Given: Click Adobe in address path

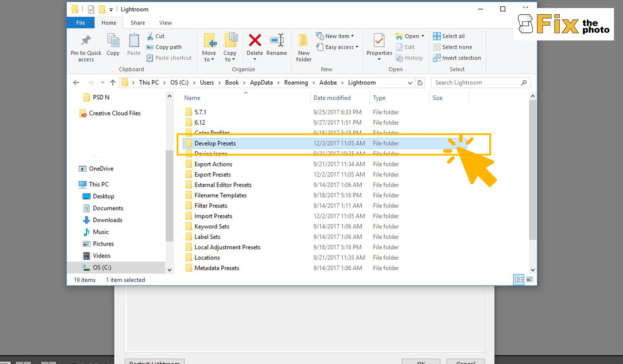Looking at the screenshot, I should click(x=328, y=82).
